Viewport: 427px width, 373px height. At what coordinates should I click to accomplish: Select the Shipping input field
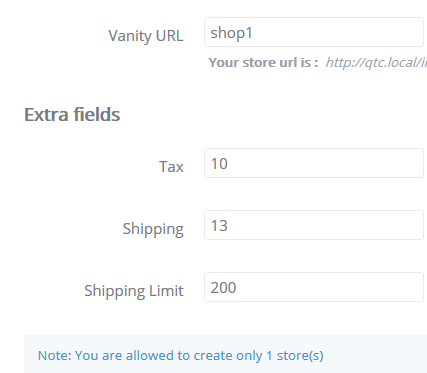pyautogui.click(x=315, y=225)
